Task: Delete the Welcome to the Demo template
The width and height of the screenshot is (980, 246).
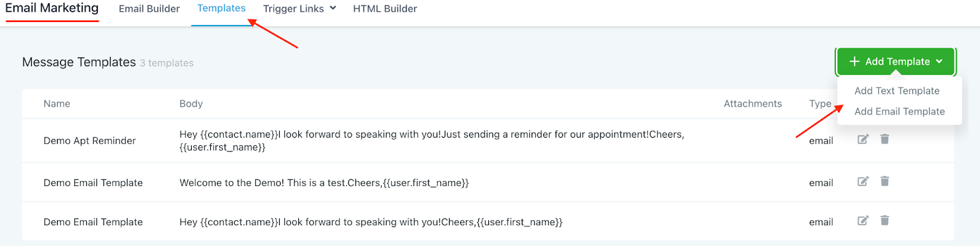Action: tap(884, 181)
